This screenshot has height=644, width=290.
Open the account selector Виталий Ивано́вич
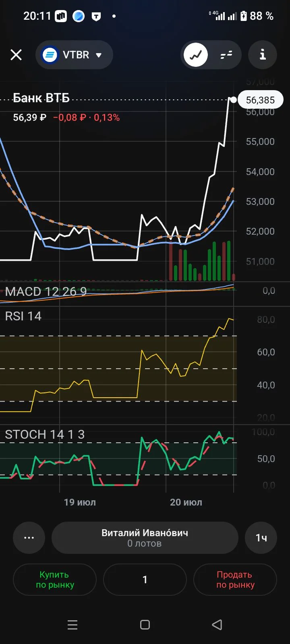coord(145,538)
